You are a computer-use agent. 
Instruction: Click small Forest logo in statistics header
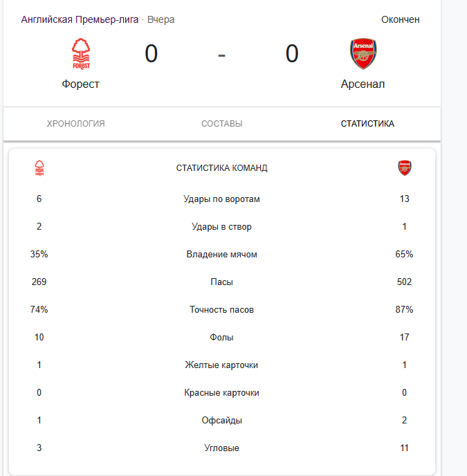click(x=39, y=168)
